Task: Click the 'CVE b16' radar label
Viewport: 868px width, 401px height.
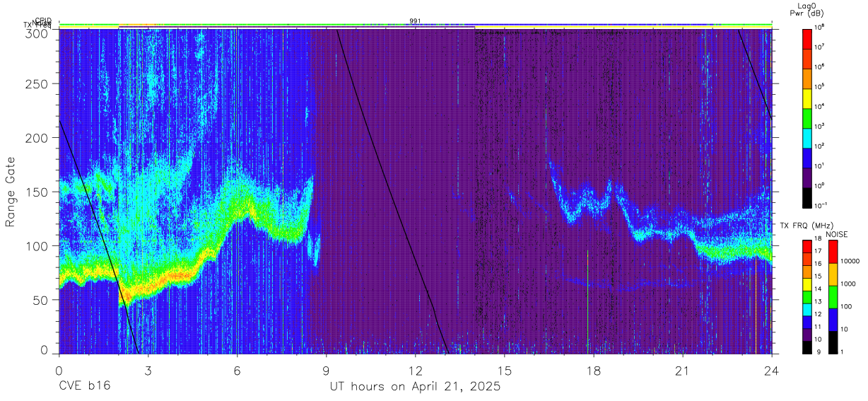Action: pos(84,387)
